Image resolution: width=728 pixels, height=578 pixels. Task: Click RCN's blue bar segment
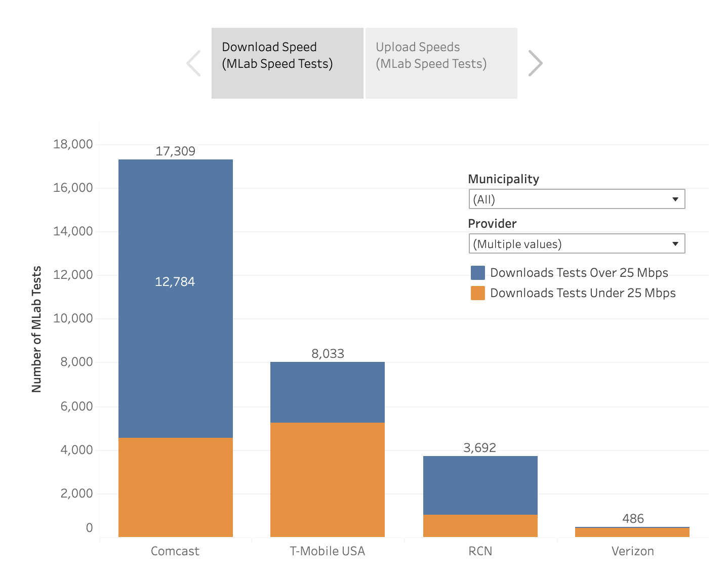tap(480, 485)
